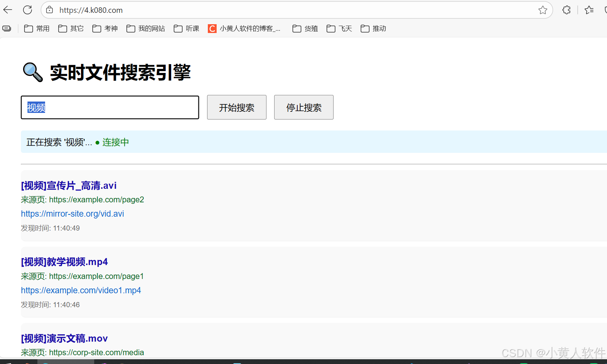Open the 飞天 bookmark folder

(339, 29)
